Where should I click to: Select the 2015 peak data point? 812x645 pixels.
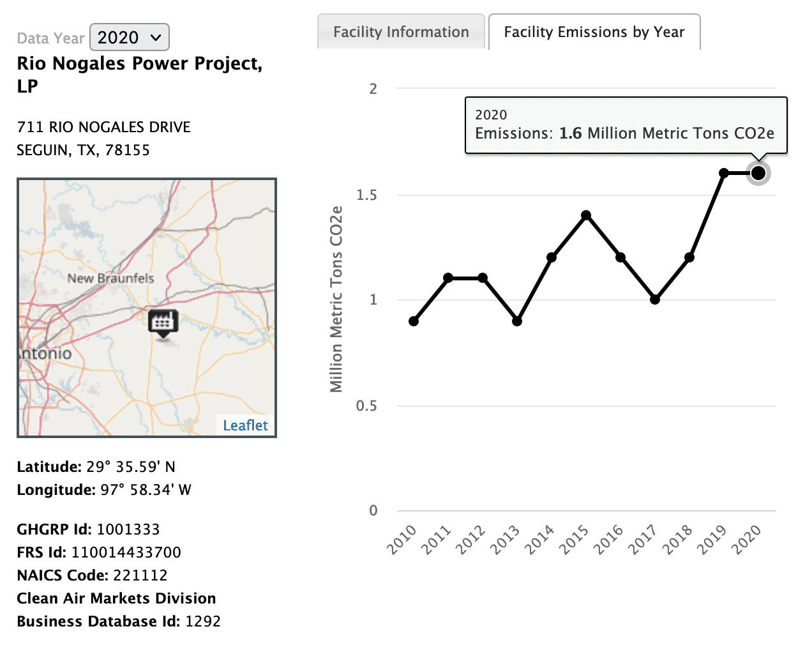pyautogui.click(x=586, y=215)
